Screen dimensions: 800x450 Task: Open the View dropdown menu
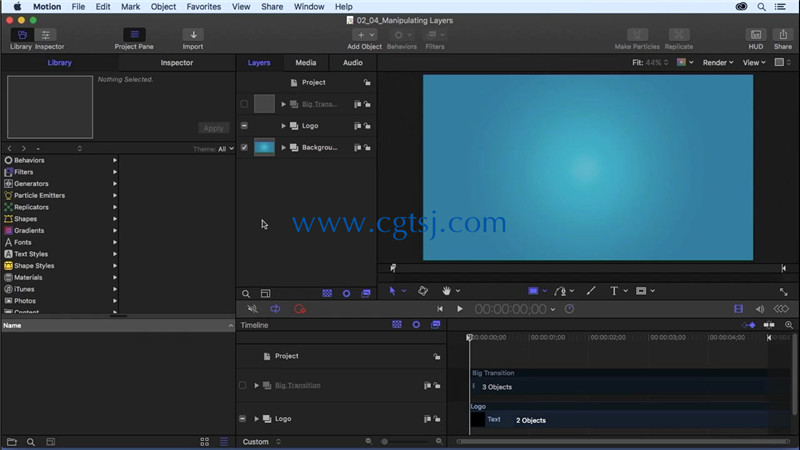point(754,63)
